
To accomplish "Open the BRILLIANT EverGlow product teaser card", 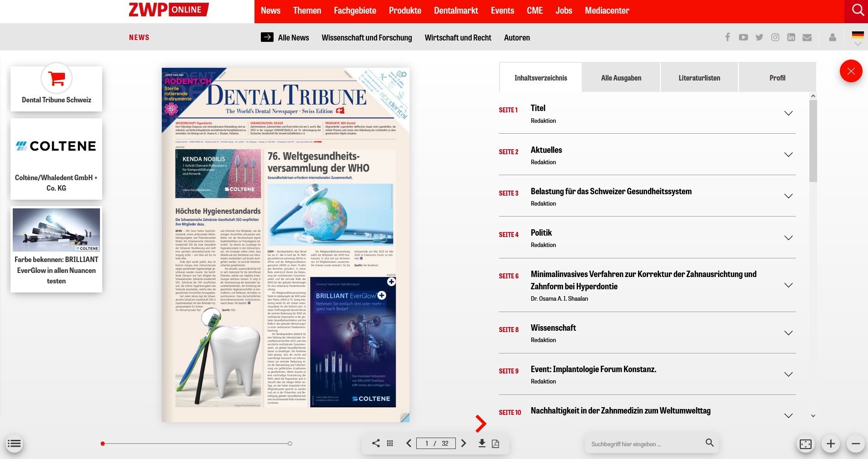I will point(56,249).
